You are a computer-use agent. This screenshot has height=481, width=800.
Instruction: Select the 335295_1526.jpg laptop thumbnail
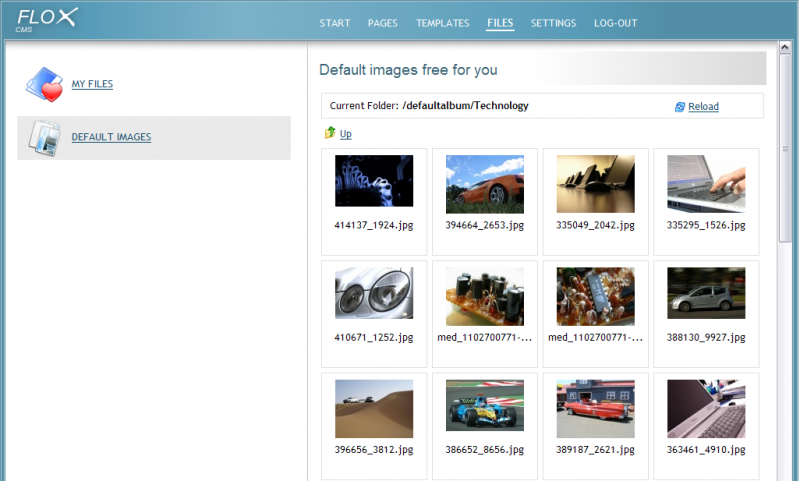pos(706,184)
